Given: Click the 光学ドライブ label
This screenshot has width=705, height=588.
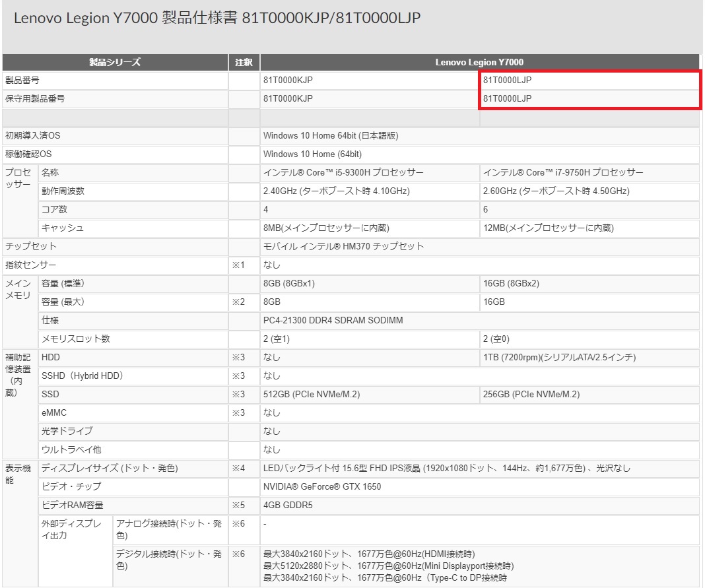Looking at the screenshot, I should (67, 431).
